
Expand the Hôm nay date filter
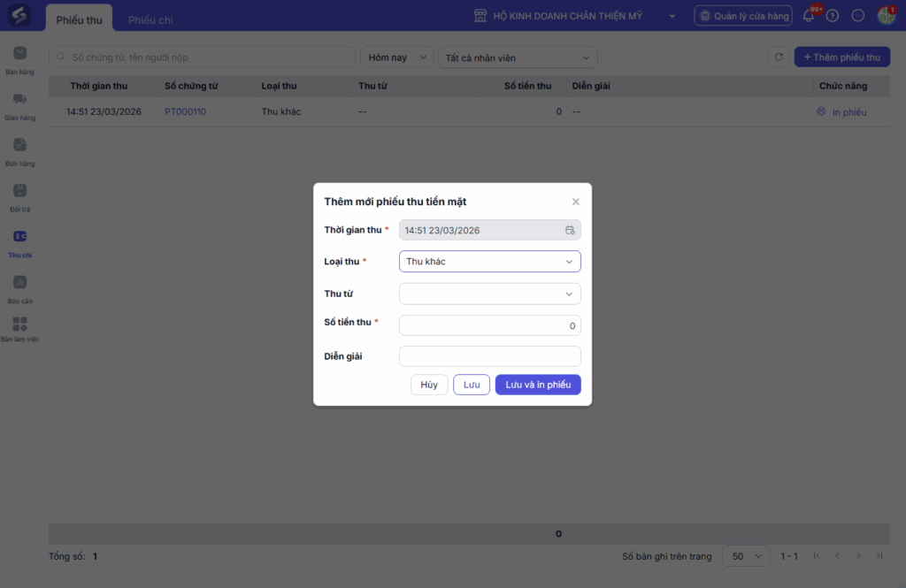tap(397, 57)
